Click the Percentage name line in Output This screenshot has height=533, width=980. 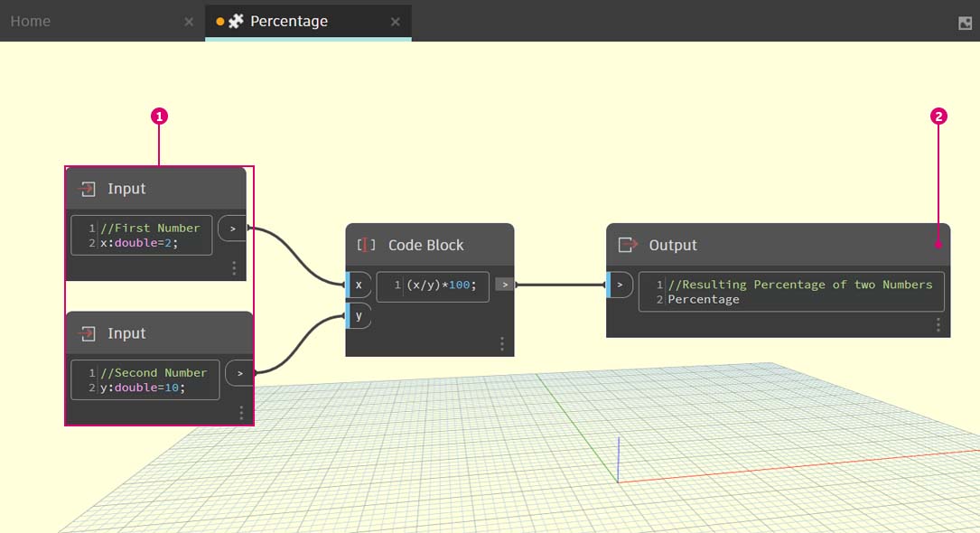click(x=704, y=299)
